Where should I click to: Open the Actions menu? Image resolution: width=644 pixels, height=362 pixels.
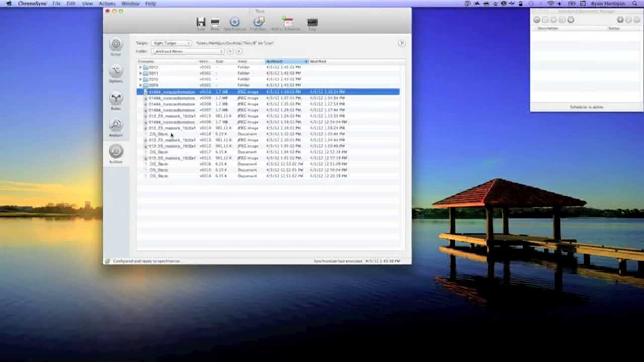tap(107, 4)
